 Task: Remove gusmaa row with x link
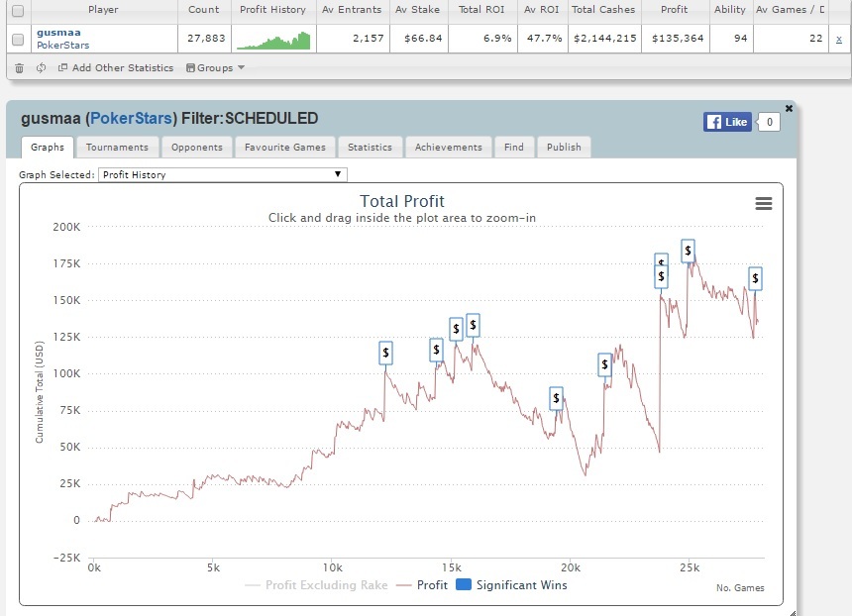click(x=839, y=39)
